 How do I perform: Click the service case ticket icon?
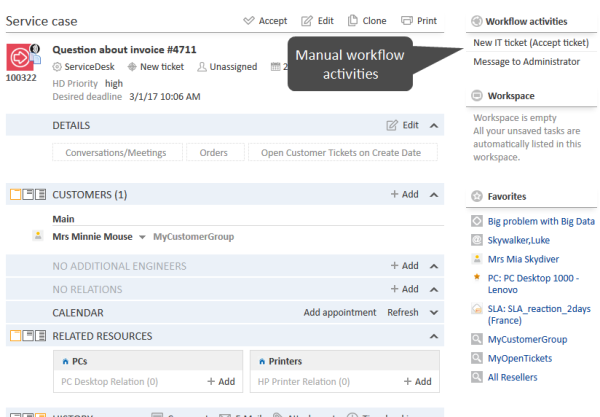point(21,55)
